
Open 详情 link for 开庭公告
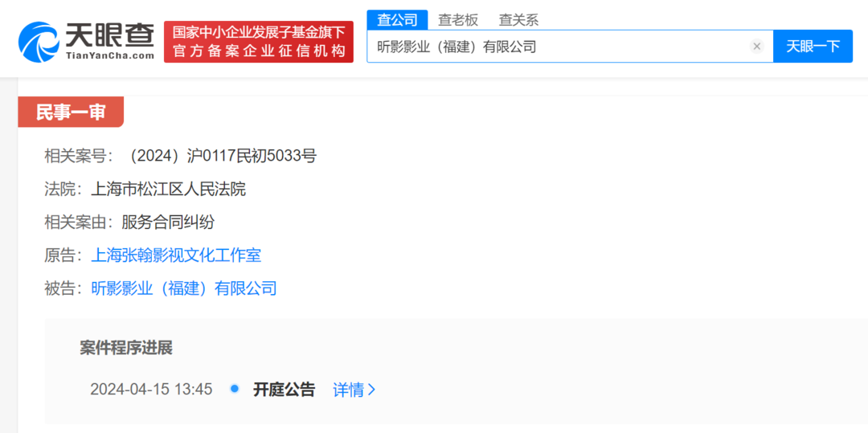pyautogui.click(x=354, y=390)
